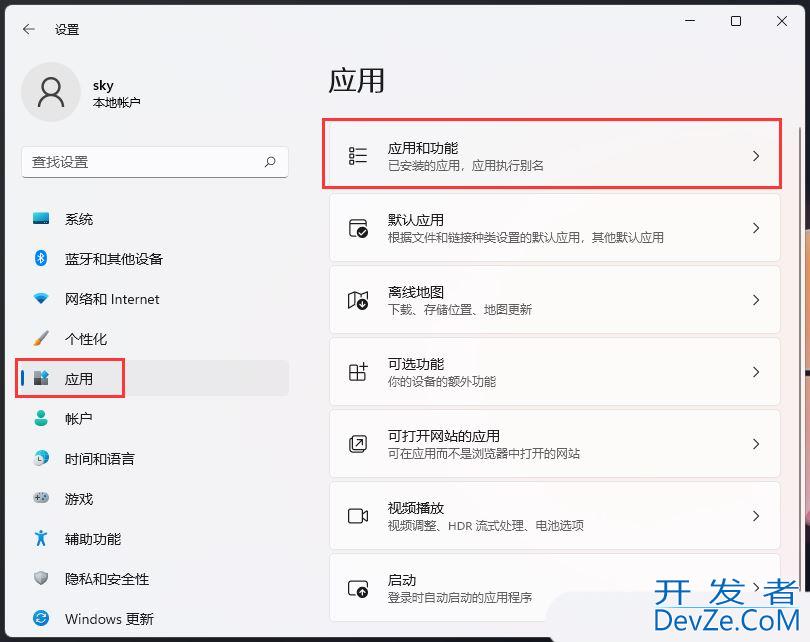Expand 默认应用 using its chevron
Image resolution: width=810 pixels, height=642 pixels.
(x=756, y=228)
